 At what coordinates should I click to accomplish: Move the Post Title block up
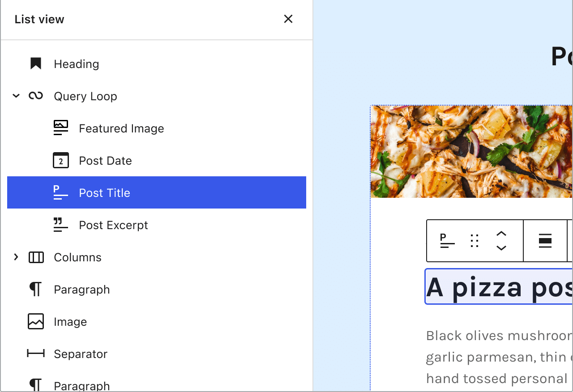click(x=501, y=233)
